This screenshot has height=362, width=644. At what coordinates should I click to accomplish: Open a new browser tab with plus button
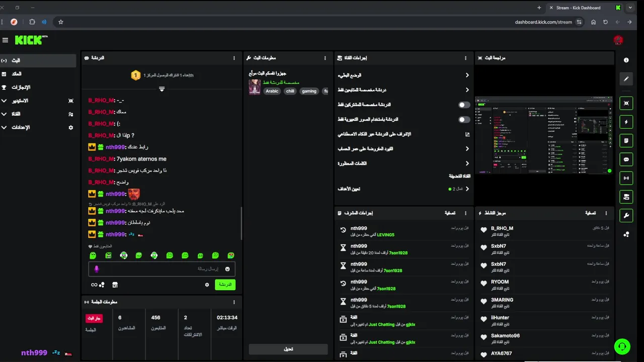coord(539,8)
